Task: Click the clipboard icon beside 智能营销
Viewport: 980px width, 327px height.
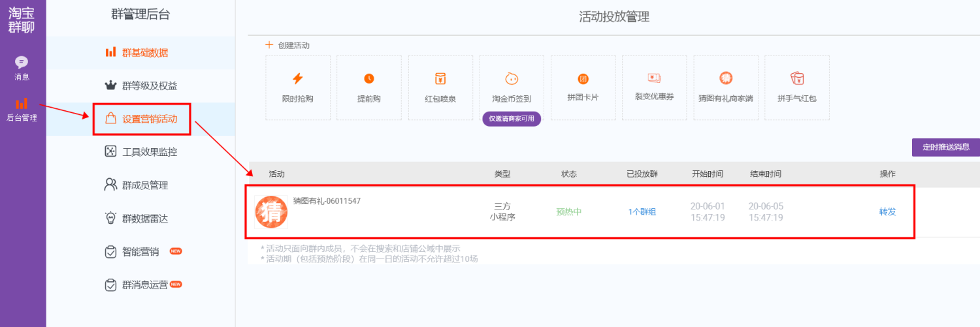Action: (110, 251)
